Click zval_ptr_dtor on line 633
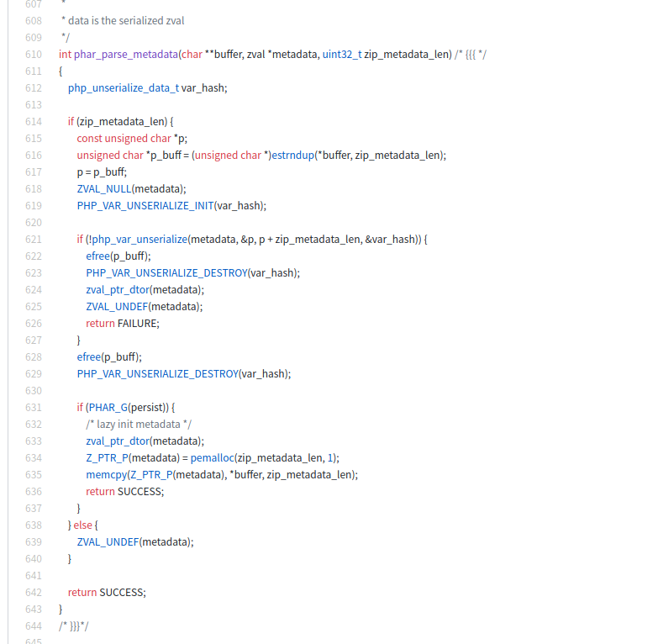The height and width of the screenshot is (644, 658). coord(117,441)
